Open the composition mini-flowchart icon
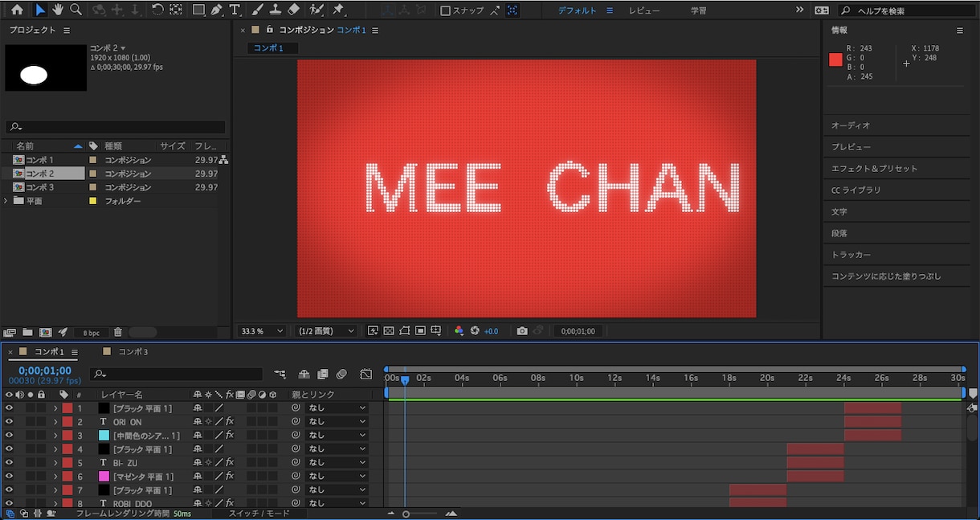Screen dimensions: 980x520 [280, 375]
